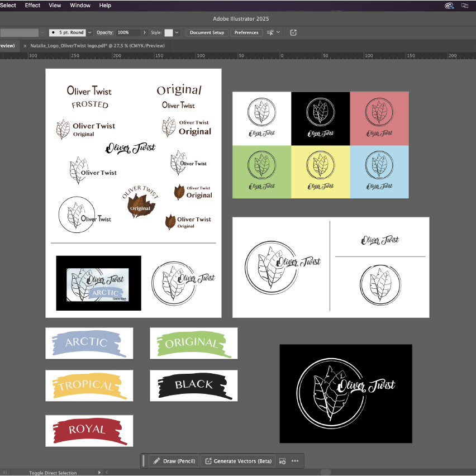Viewport: 476px width, 476px height.
Task: Click the Document Setup button
Action: (207, 32)
